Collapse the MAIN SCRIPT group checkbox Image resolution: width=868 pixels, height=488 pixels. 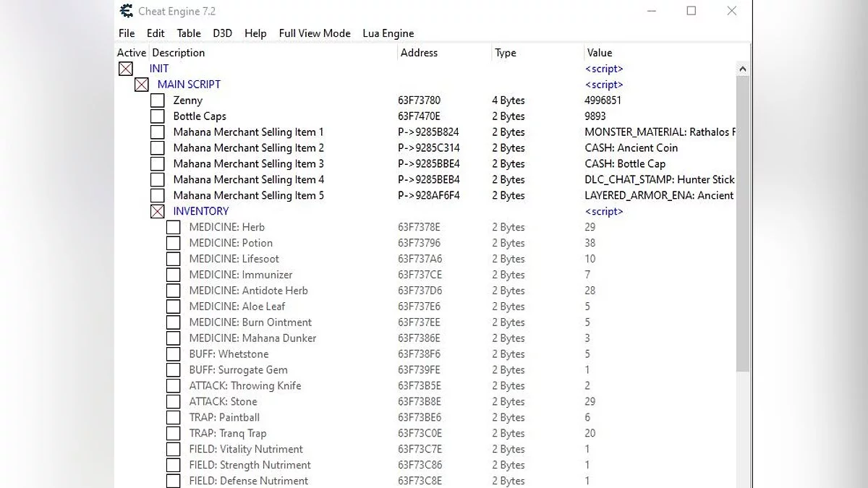pyautogui.click(x=142, y=85)
